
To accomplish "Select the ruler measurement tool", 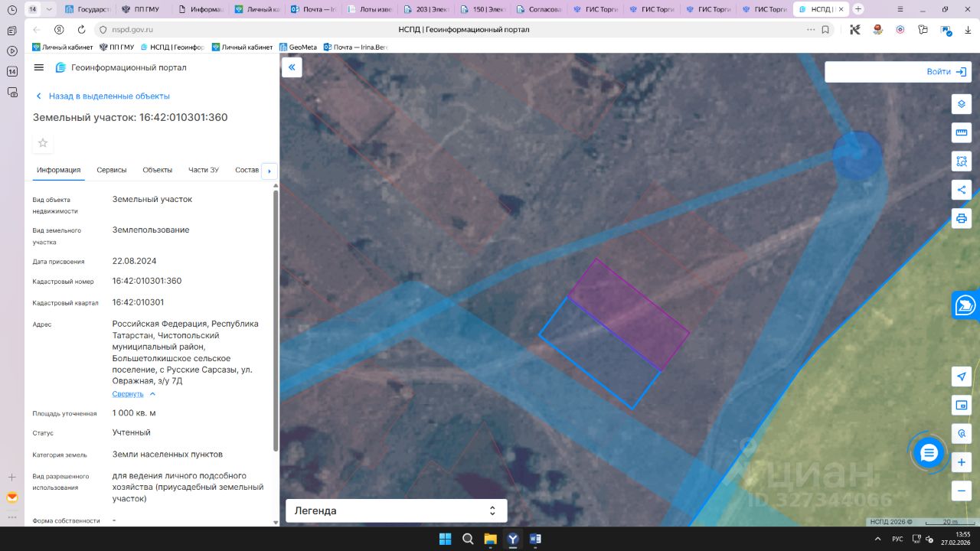I will click(x=962, y=132).
